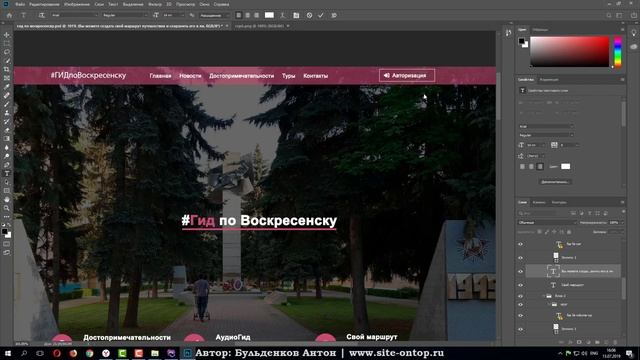640x360 pixels.
Task: Select the Rectangular Marquee tool
Action: click(7, 44)
